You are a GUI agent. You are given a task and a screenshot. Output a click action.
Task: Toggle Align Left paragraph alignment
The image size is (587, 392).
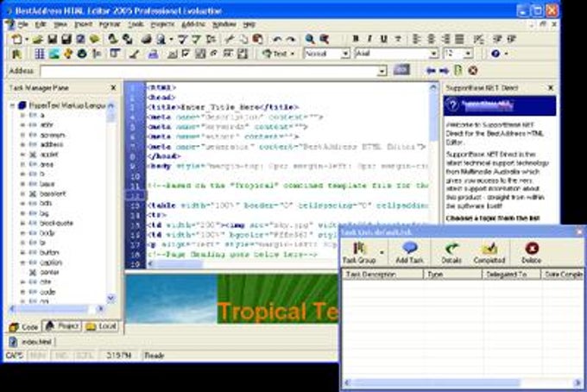pos(416,39)
